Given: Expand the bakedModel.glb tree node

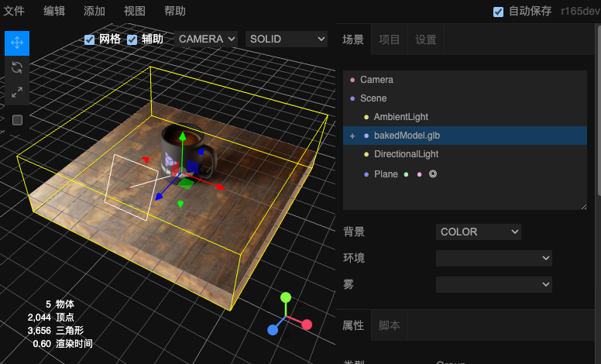Looking at the screenshot, I should click(x=352, y=136).
